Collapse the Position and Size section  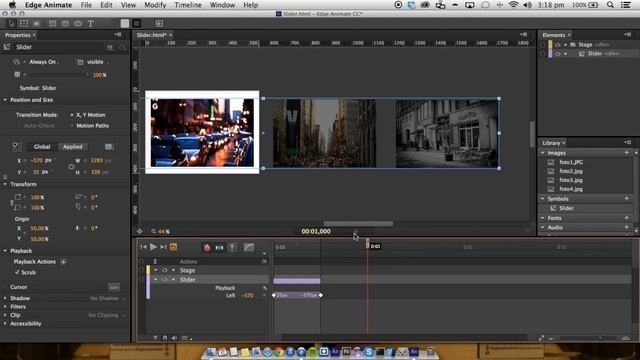coord(5,100)
